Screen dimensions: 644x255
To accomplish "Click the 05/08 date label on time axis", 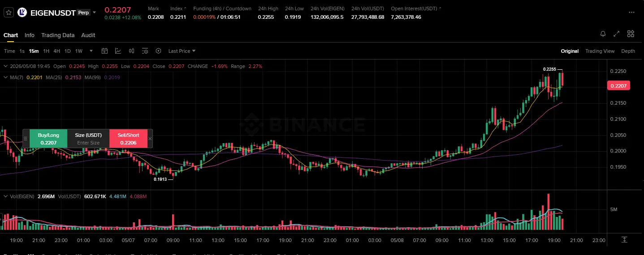I will (x=397, y=240).
